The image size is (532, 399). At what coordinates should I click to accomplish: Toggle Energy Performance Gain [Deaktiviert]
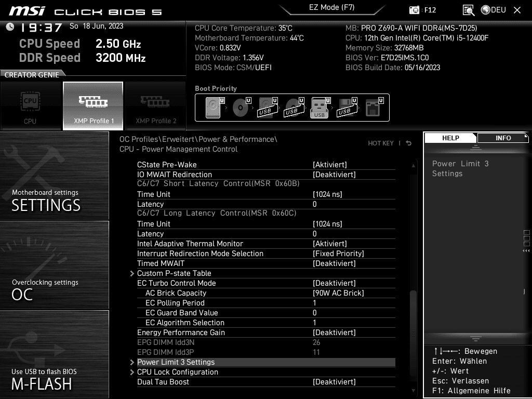[x=334, y=332]
